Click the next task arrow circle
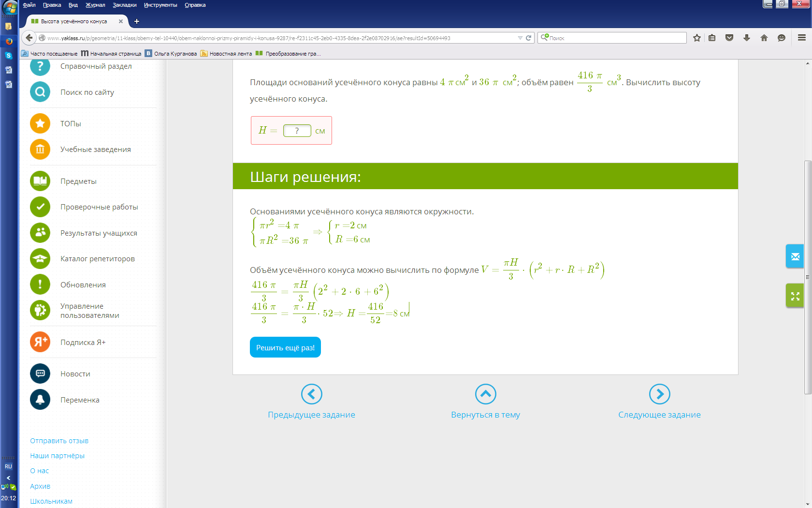 pyautogui.click(x=660, y=394)
